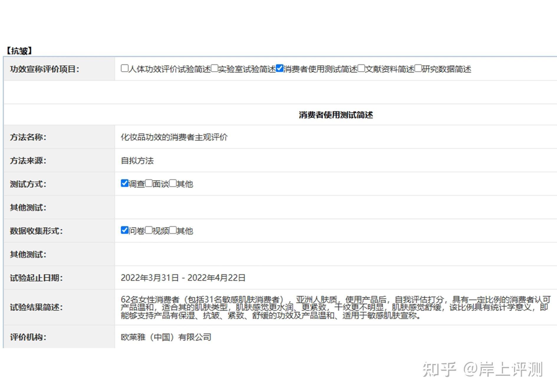Check the 文献资料简述 checkbox
This screenshot has height=392, width=557.
coord(361,68)
